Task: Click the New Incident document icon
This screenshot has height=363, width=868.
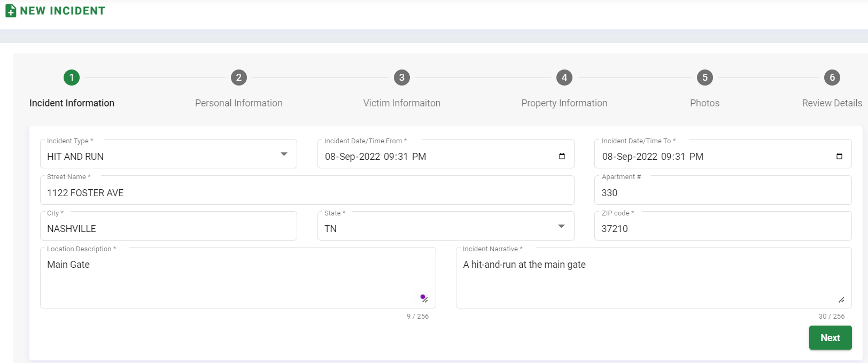Action: coord(11,11)
